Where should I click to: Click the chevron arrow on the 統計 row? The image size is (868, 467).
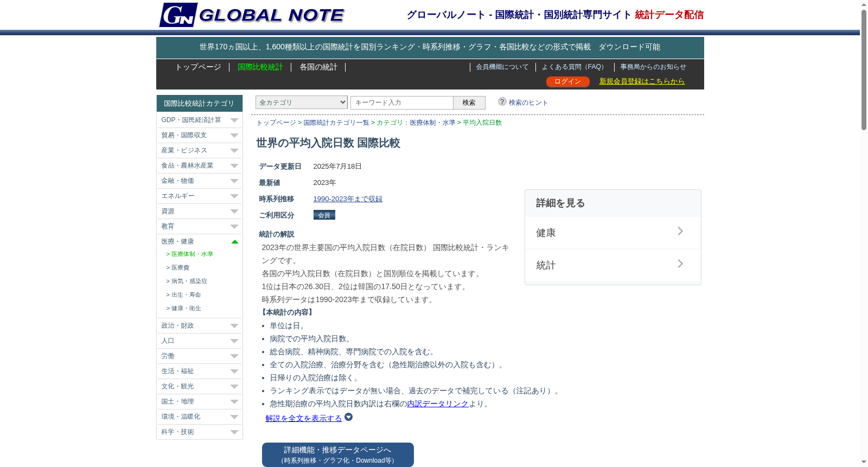pos(680,264)
